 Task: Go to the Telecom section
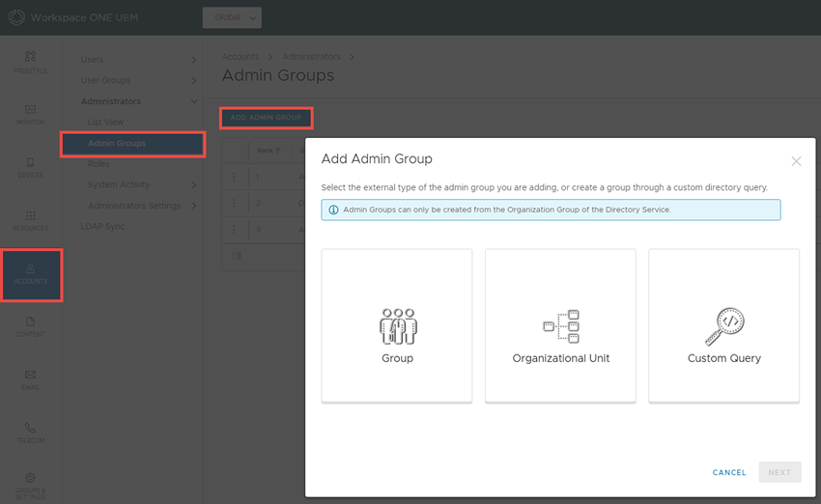30,433
